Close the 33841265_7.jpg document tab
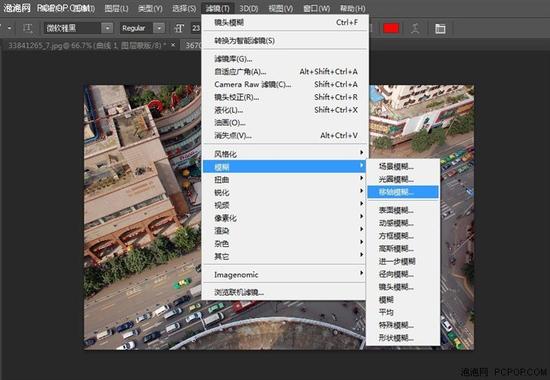550x380 pixels. point(173,45)
